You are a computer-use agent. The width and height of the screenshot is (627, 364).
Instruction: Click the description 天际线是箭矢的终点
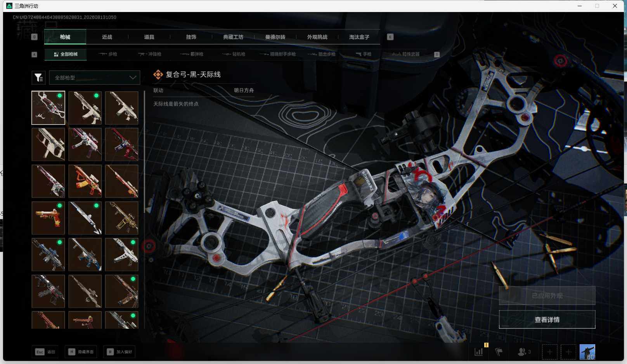tap(176, 104)
